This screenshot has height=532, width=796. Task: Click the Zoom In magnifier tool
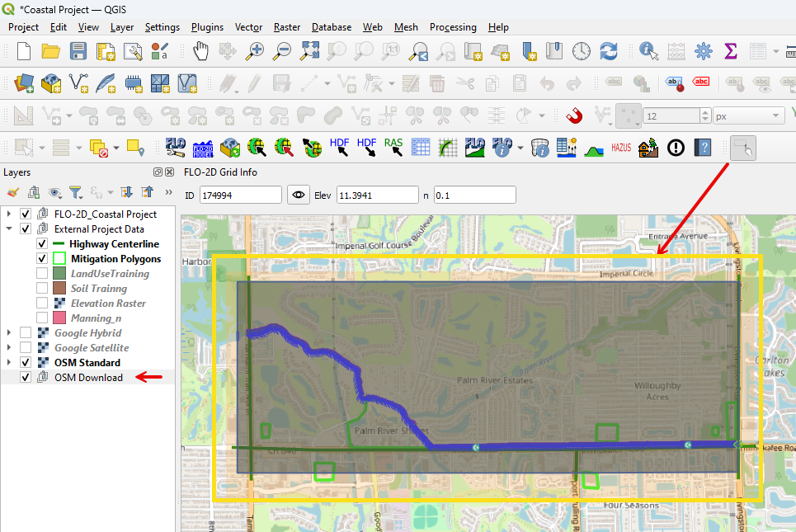click(x=255, y=51)
